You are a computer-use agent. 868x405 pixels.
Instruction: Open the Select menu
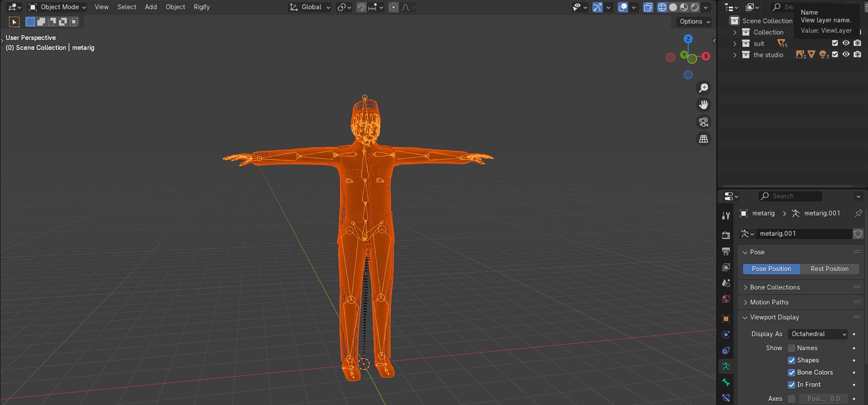[127, 7]
